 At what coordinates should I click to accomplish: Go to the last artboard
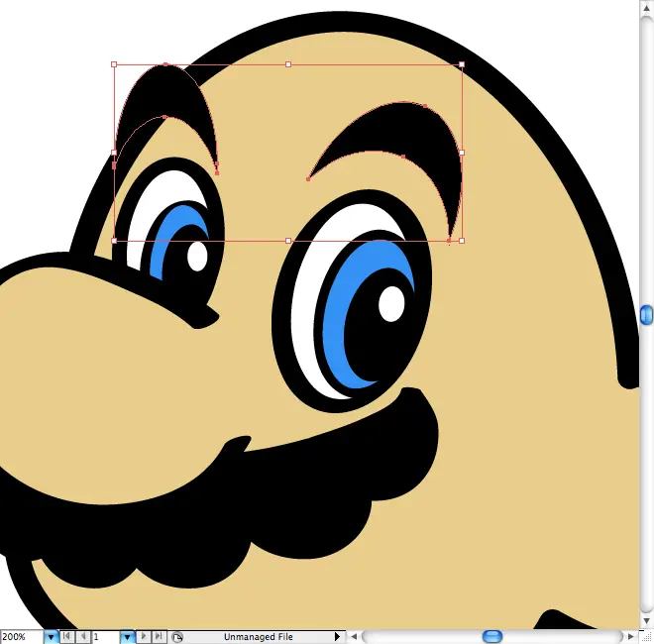pos(159,636)
